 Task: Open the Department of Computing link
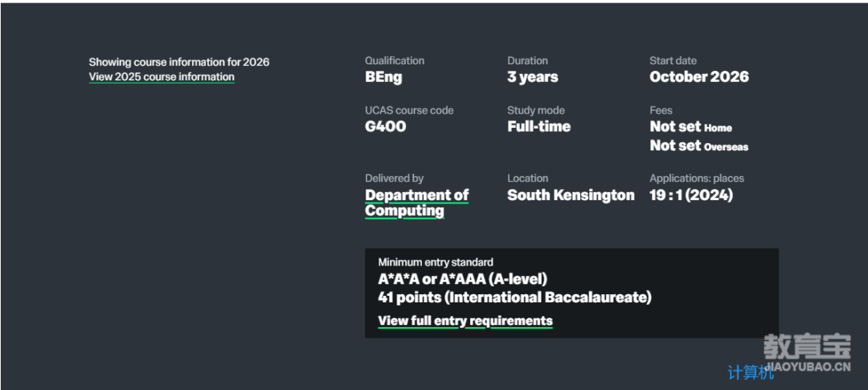tap(416, 203)
